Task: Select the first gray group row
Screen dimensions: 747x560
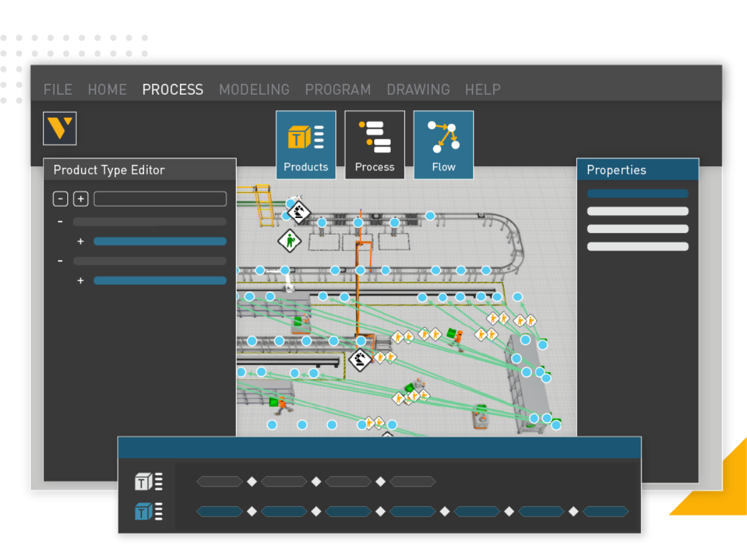Action: [x=150, y=222]
